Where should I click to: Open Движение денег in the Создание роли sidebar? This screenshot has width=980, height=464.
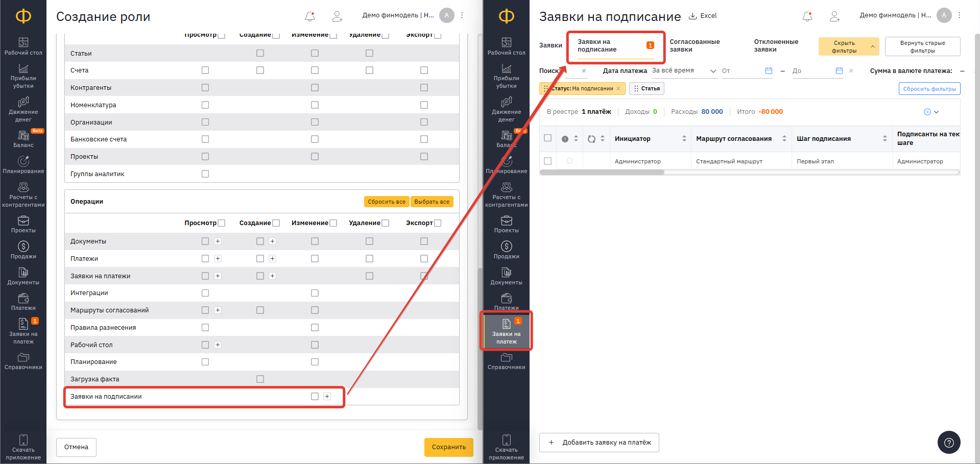click(23, 110)
